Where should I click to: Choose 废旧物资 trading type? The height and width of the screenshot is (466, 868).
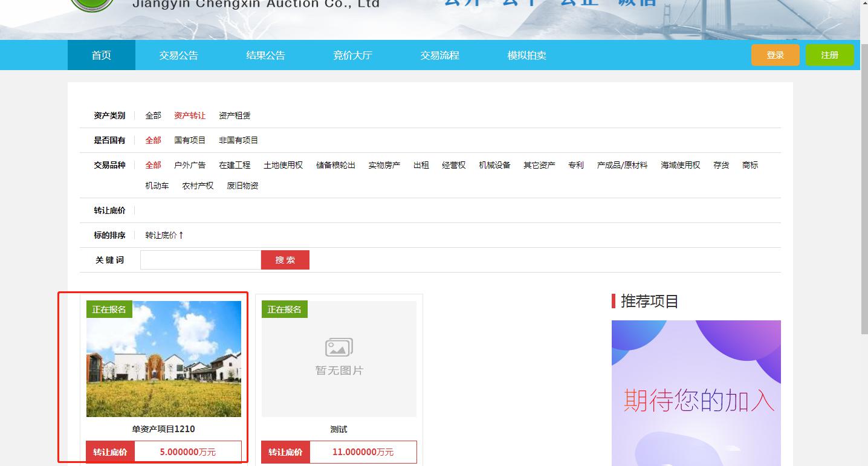(x=243, y=186)
